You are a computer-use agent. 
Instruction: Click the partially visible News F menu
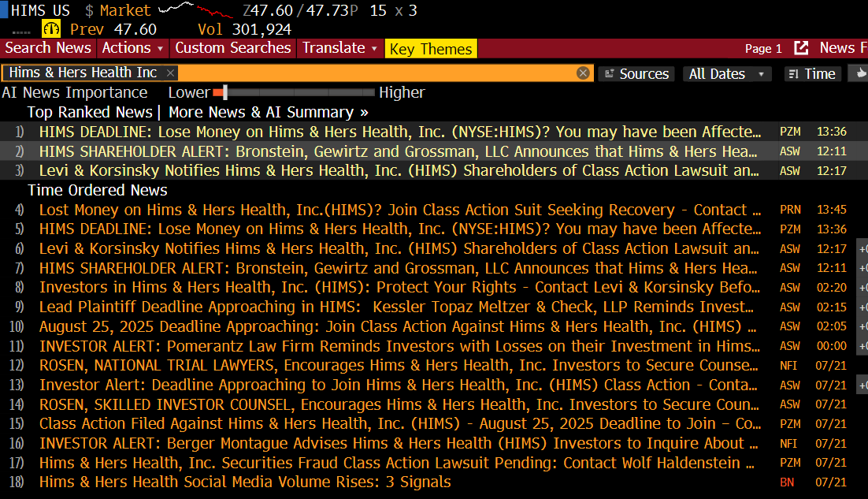pos(843,48)
